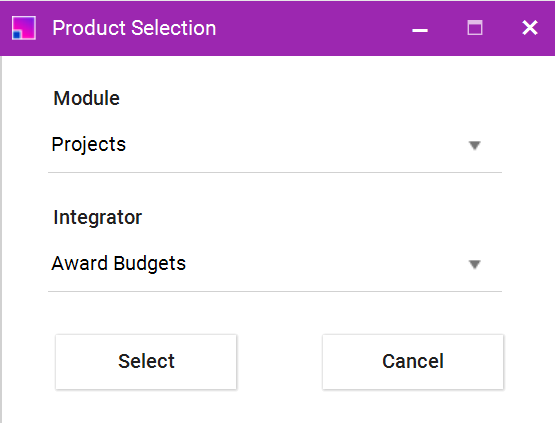Click the Projects combo box value

pos(89,144)
